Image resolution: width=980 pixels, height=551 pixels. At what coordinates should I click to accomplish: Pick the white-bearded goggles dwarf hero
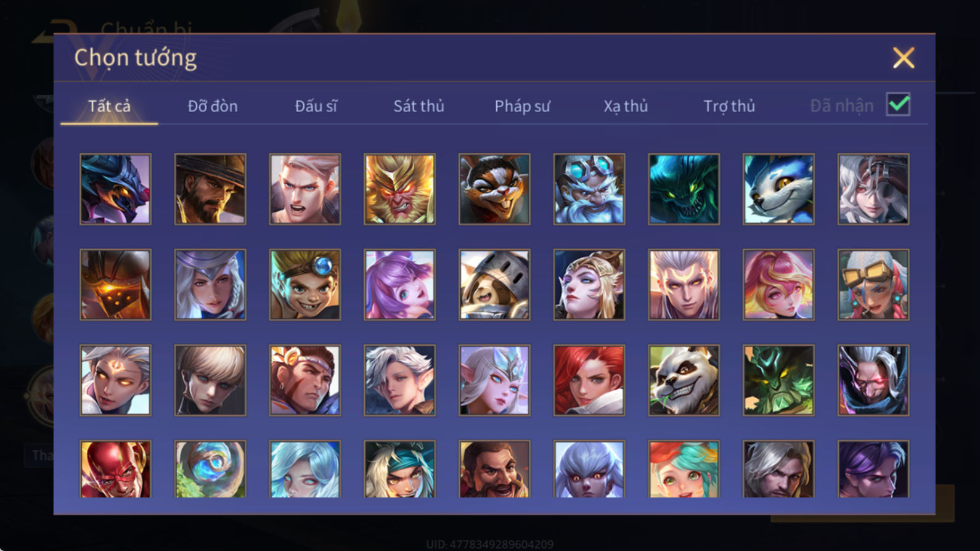click(589, 189)
